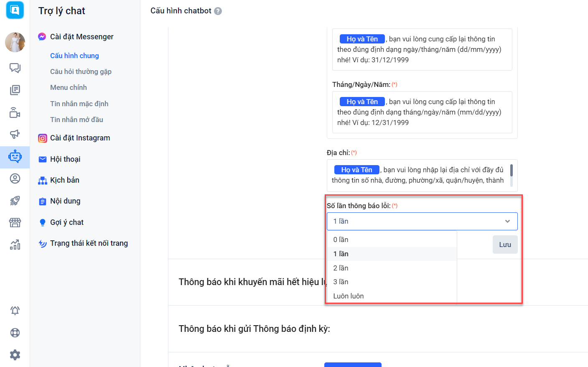Image resolution: width=588 pixels, height=367 pixels.
Task: Open the store shop icon
Action: (x=15, y=222)
